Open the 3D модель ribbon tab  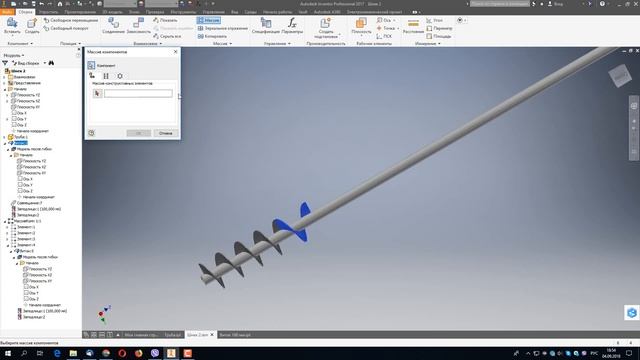pos(112,12)
